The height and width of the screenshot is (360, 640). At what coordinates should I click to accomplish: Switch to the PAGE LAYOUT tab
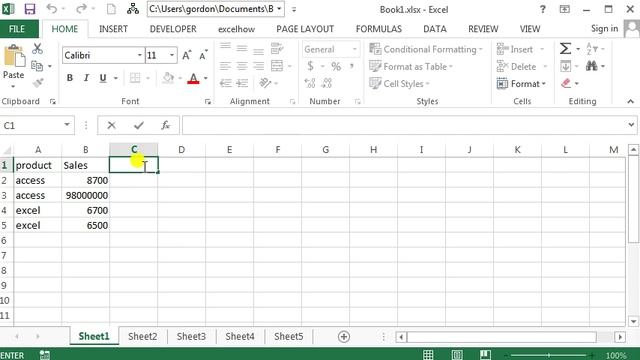coord(305,29)
